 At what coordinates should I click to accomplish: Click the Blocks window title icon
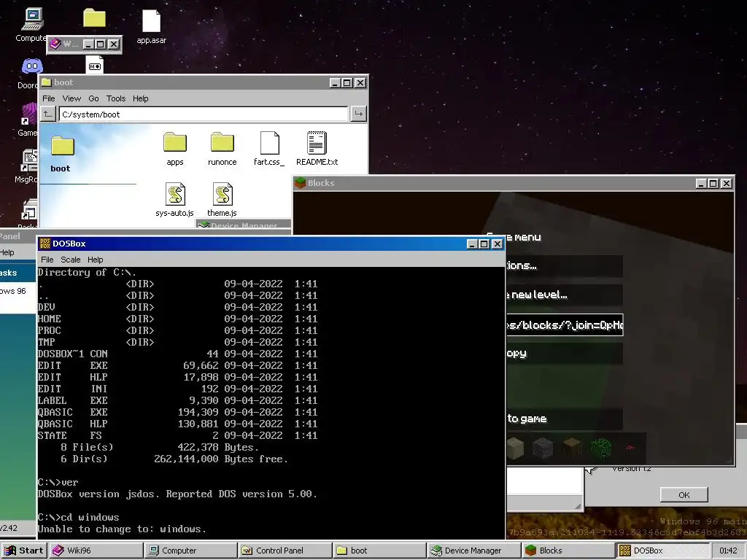300,183
